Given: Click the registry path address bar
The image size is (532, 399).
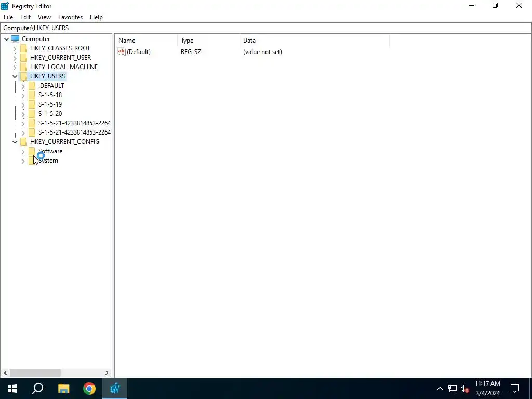Looking at the screenshot, I should (x=266, y=28).
